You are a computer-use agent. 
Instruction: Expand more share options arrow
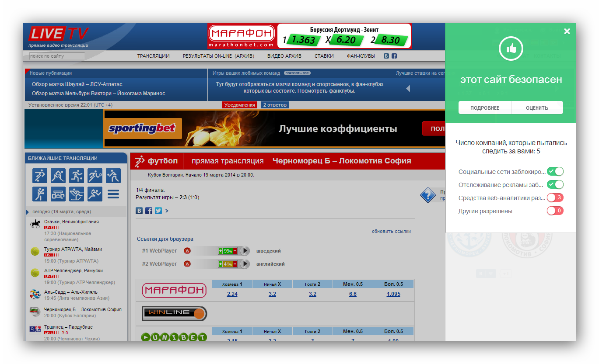click(167, 211)
